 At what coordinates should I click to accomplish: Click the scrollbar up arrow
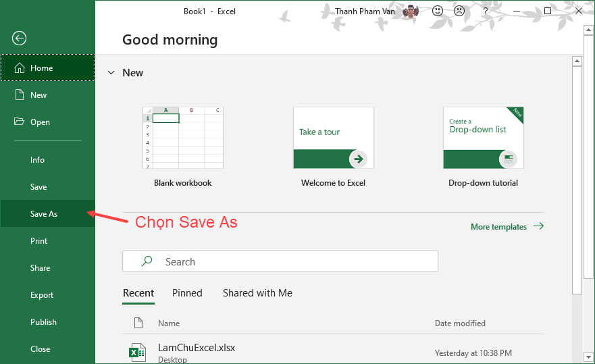pyautogui.click(x=577, y=61)
